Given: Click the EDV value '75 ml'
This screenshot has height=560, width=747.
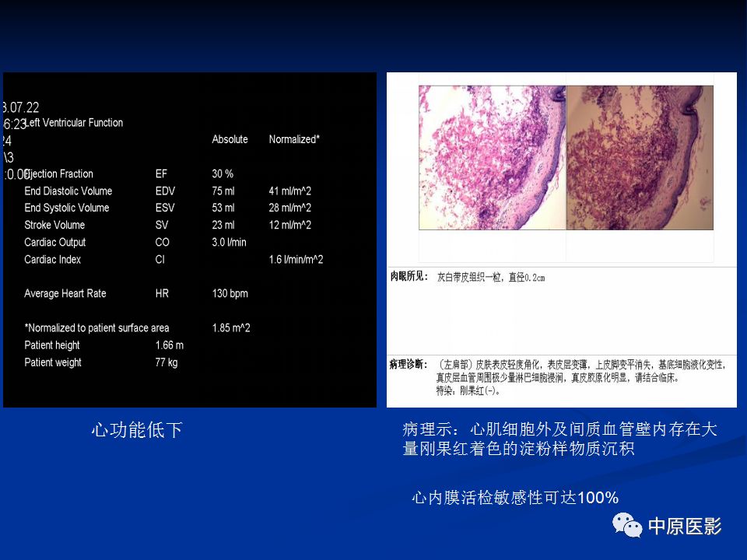Looking at the screenshot, I should 223,191.
